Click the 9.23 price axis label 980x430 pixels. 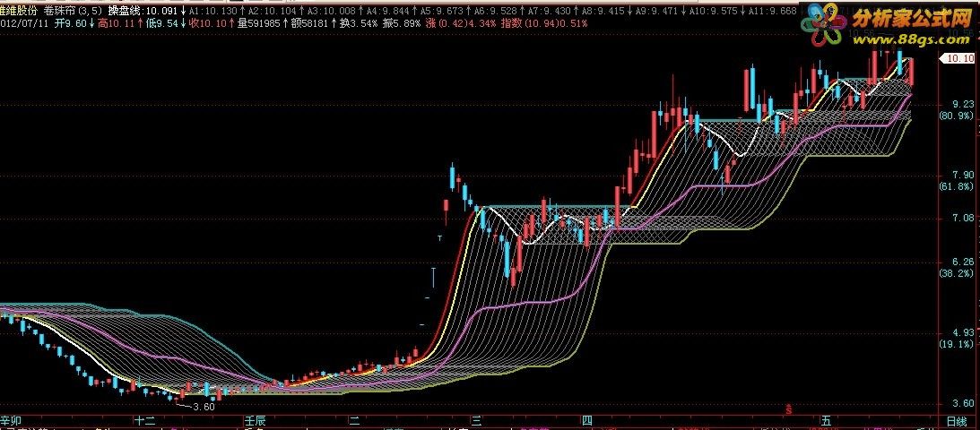point(965,105)
